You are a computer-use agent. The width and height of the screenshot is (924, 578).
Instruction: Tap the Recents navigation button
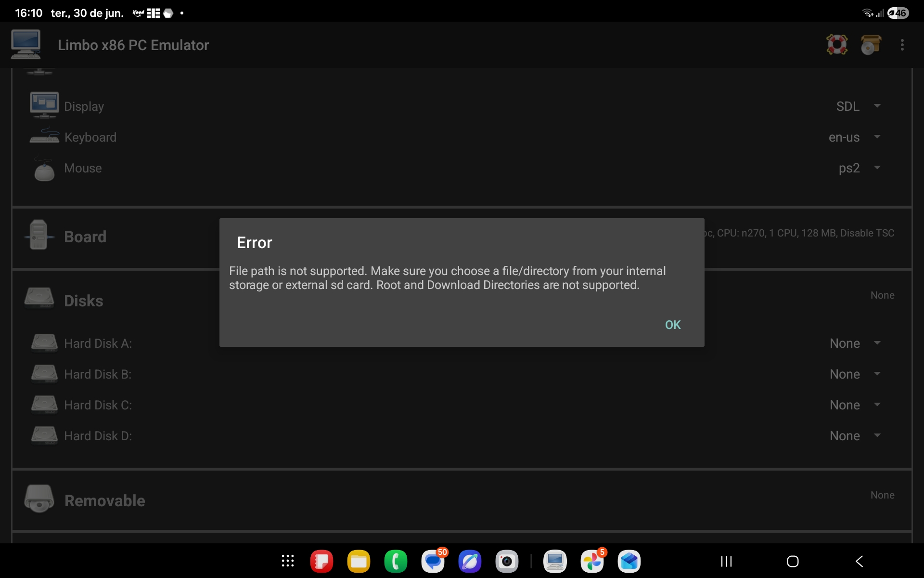(726, 561)
